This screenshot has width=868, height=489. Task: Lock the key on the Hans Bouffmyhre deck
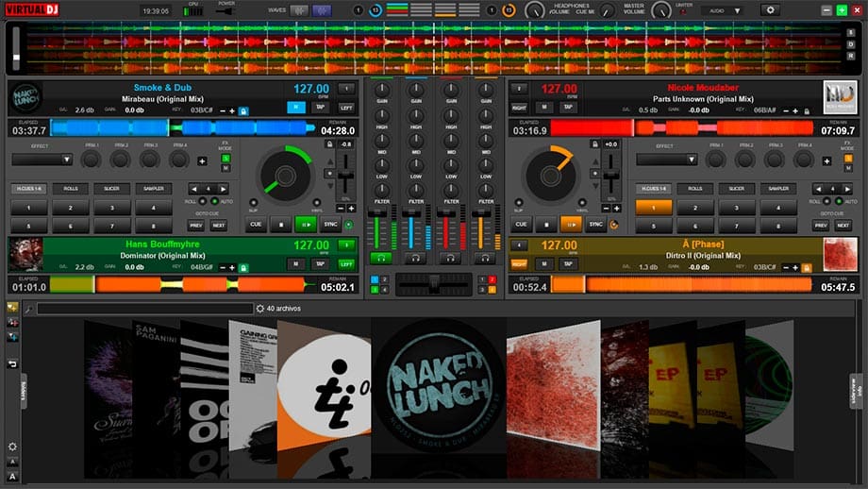pyautogui.click(x=243, y=268)
